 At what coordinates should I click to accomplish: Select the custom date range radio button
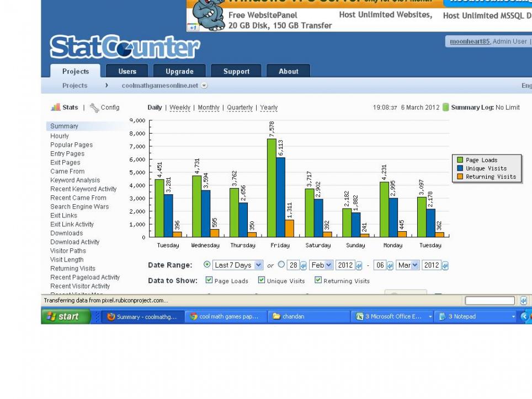point(281,264)
